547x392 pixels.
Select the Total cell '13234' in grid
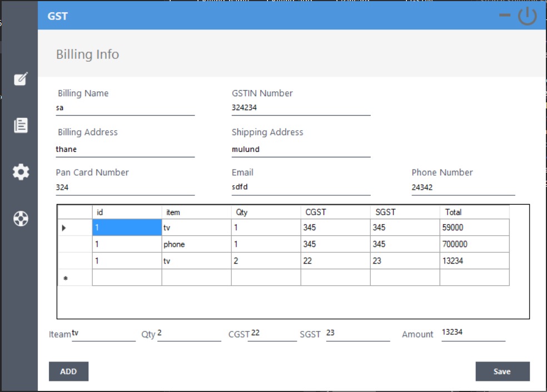(x=474, y=261)
